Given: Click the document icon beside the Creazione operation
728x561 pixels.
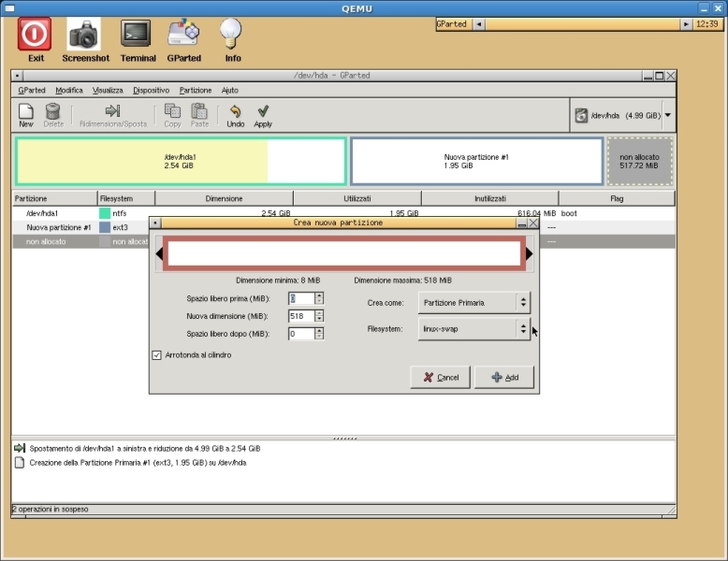Looking at the screenshot, I should point(20,463).
